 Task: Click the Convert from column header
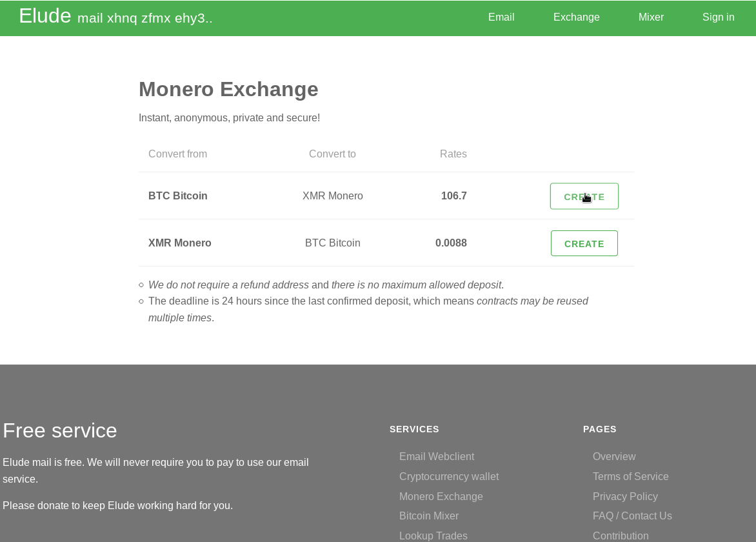coord(177,154)
